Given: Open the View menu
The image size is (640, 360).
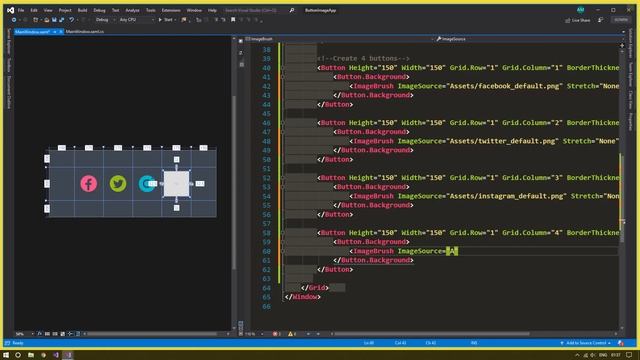Looking at the screenshot, I should [48, 10].
